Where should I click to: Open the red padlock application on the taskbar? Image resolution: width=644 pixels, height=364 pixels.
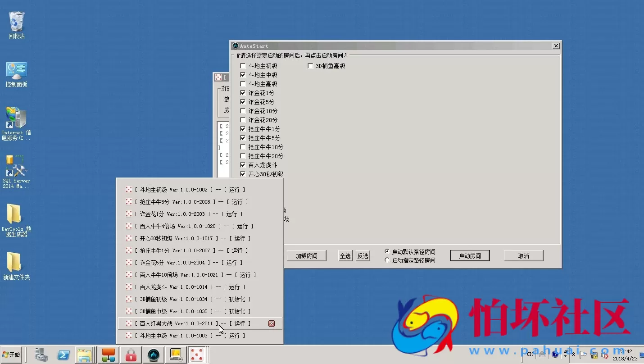pos(131,355)
